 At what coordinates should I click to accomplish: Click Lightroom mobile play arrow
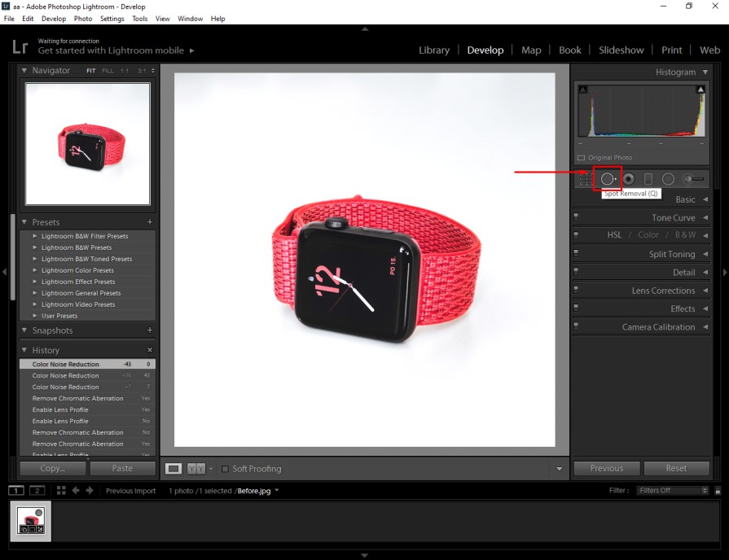[x=191, y=50]
